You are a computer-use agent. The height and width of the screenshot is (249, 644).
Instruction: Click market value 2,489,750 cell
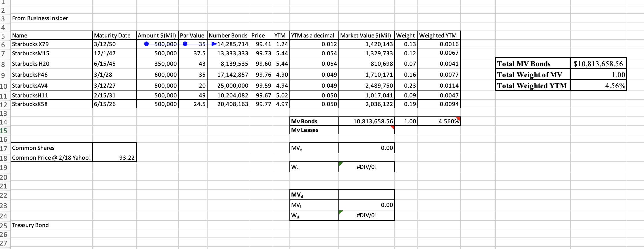[367, 86]
